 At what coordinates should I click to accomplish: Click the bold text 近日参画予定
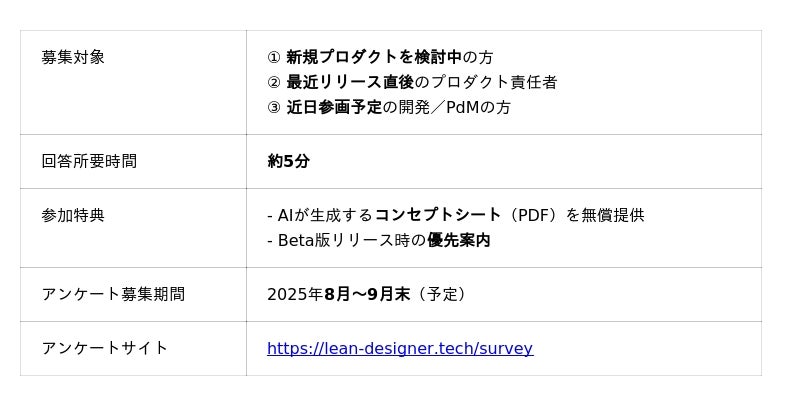pyautogui.click(x=334, y=107)
